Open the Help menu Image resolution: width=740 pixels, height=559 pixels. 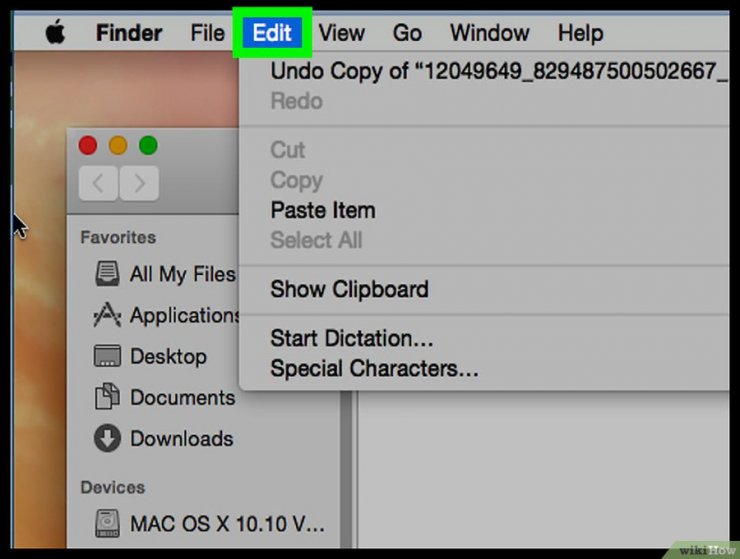[580, 33]
